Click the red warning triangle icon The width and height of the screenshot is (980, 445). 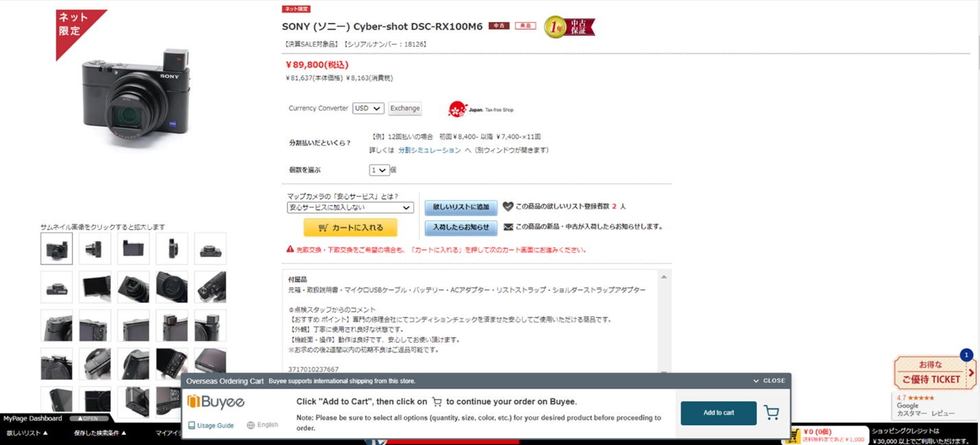290,249
